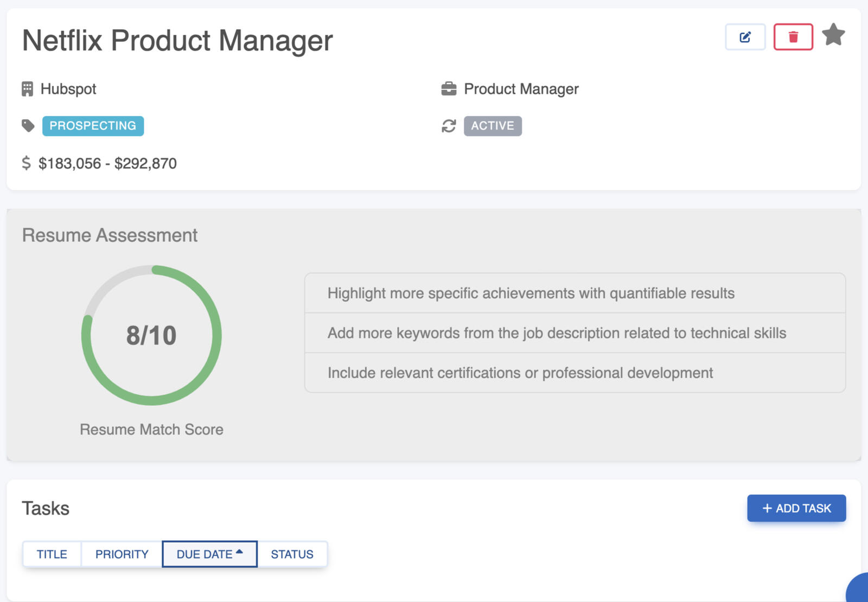The width and height of the screenshot is (868, 602).
Task: Click the DUE DATE sort arrow
Action: (239, 552)
